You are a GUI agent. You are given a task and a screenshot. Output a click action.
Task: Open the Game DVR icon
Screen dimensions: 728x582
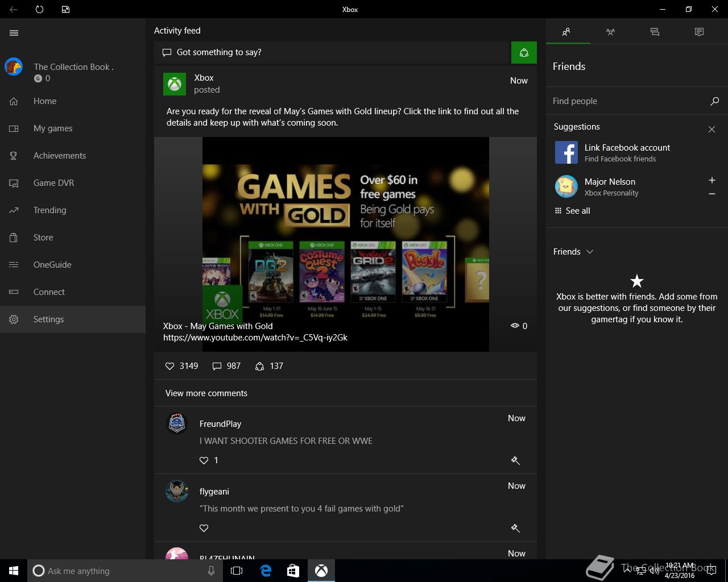point(14,183)
